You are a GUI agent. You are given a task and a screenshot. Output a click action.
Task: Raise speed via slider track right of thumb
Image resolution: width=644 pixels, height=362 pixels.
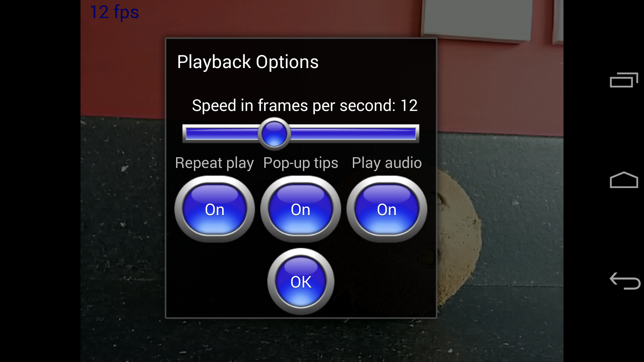[x=354, y=134]
